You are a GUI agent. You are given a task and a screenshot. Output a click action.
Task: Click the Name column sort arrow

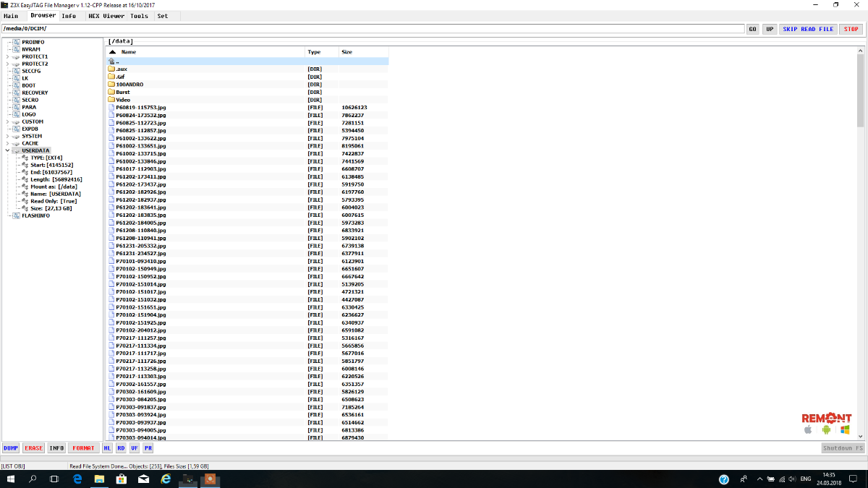(112, 52)
